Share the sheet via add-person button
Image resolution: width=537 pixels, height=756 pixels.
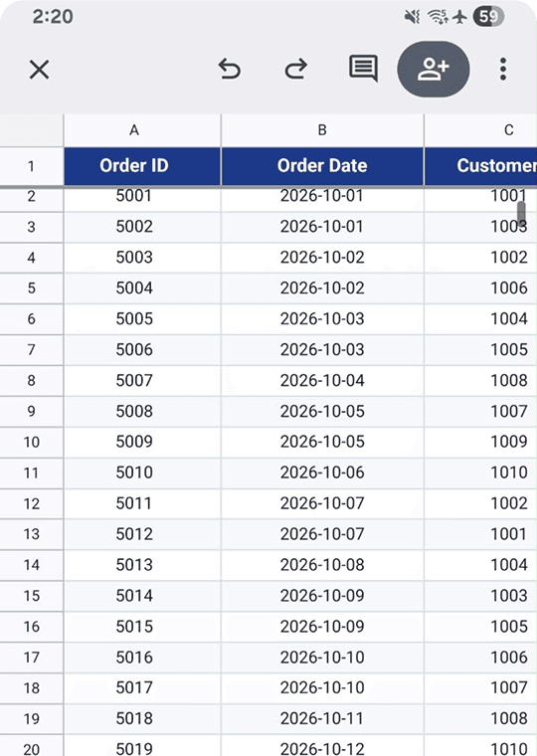433,69
